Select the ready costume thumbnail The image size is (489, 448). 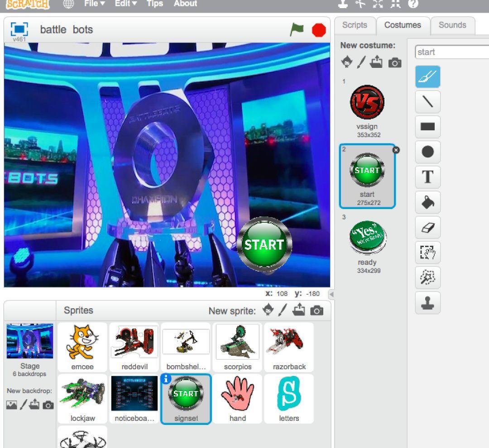tap(367, 245)
